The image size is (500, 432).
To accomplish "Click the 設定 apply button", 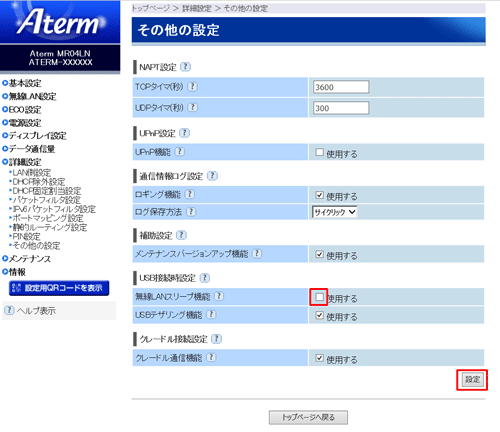I will (x=472, y=380).
